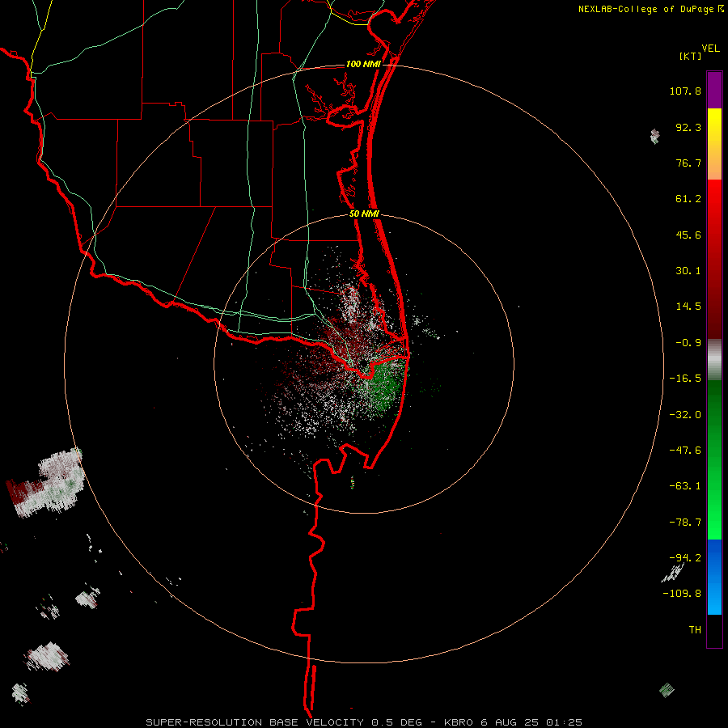This screenshot has height=728, width=728.
Task: Click the 14.5 velocity scale value
Action: tap(688, 307)
